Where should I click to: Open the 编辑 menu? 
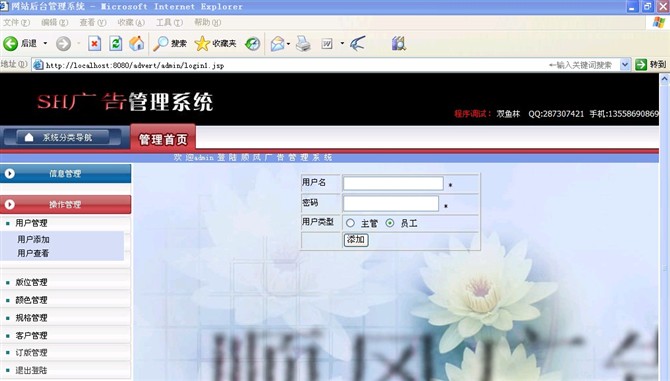[x=54, y=22]
